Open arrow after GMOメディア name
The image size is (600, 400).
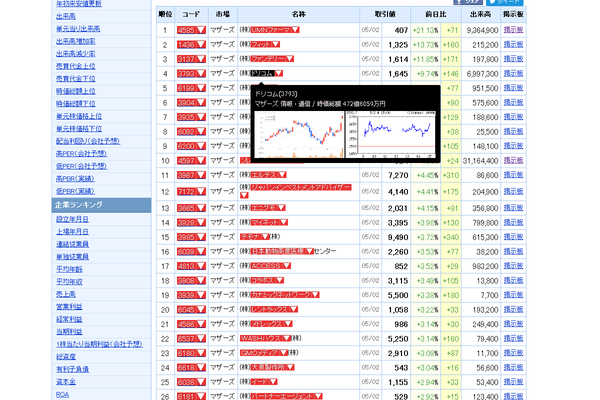point(284,353)
